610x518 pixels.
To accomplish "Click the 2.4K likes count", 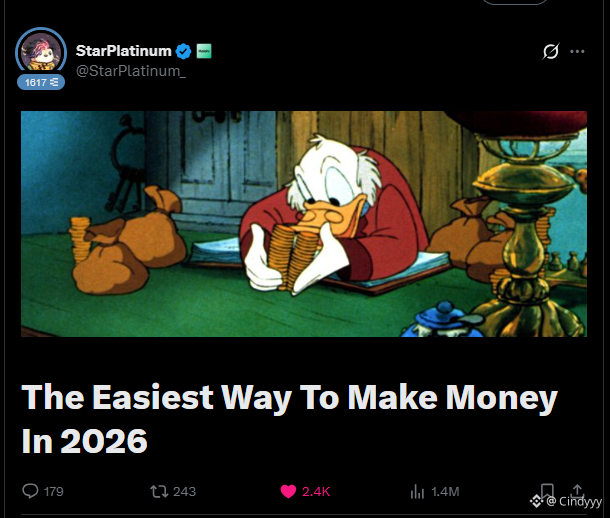I will click(x=316, y=492).
